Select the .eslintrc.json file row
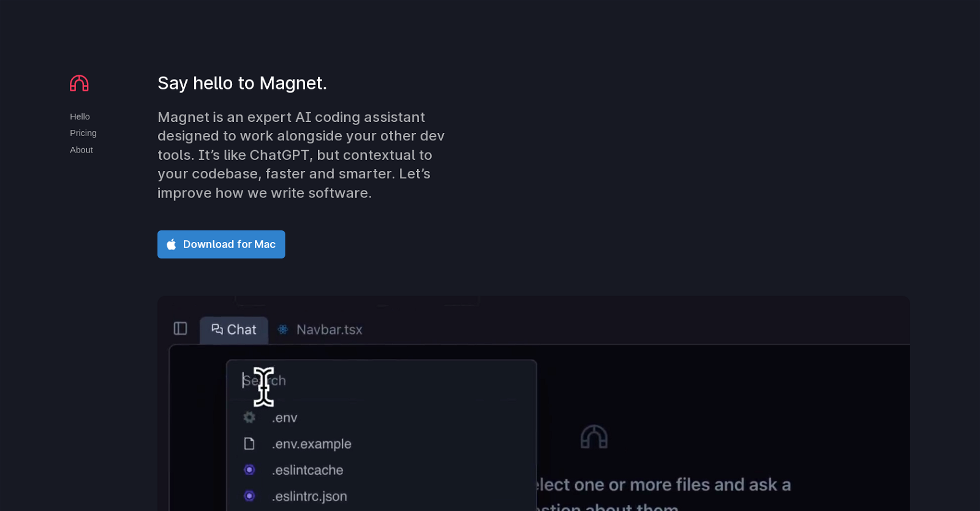This screenshot has width=980, height=511. point(381,496)
